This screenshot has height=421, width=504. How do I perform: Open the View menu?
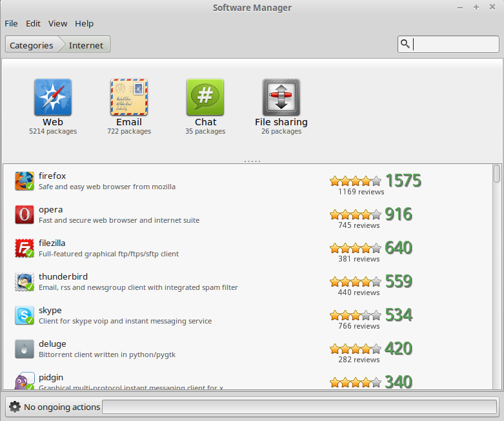tap(58, 23)
